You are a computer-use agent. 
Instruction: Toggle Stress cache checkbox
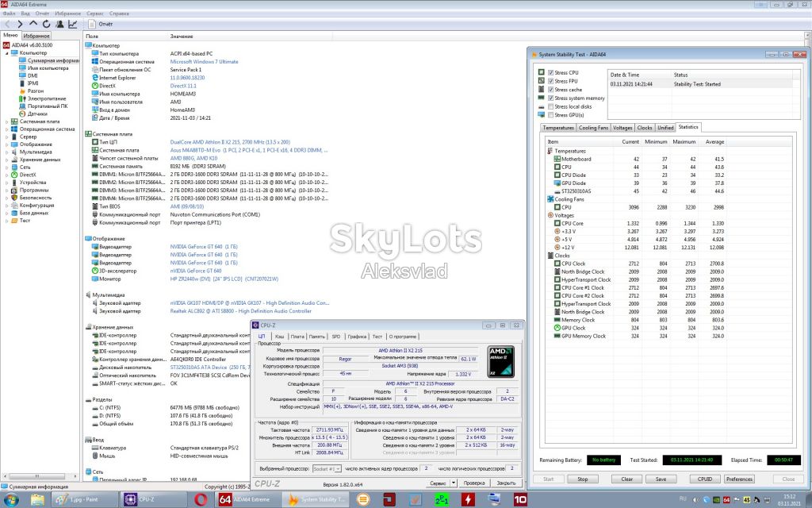(x=551, y=90)
